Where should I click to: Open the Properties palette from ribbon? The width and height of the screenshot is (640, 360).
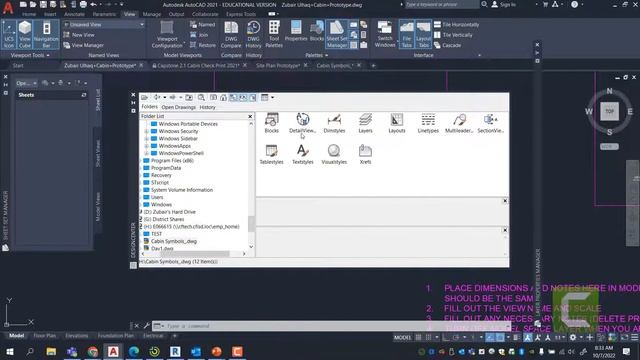pos(296,31)
